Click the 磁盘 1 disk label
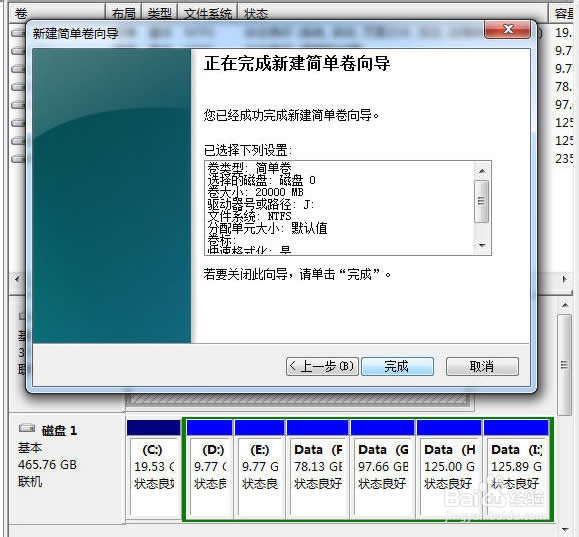This screenshot has height=537, width=579. [x=59, y=431]
